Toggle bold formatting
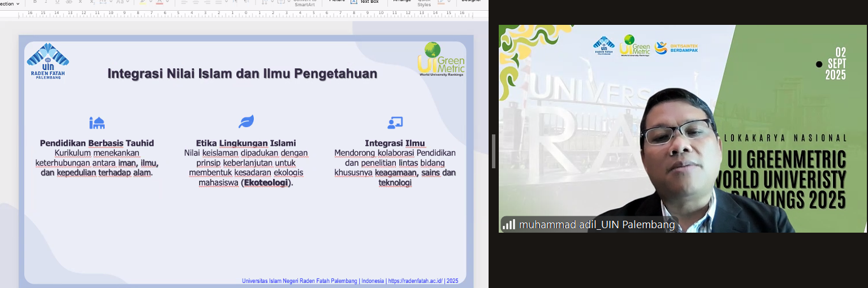 [x=35, y=2]
